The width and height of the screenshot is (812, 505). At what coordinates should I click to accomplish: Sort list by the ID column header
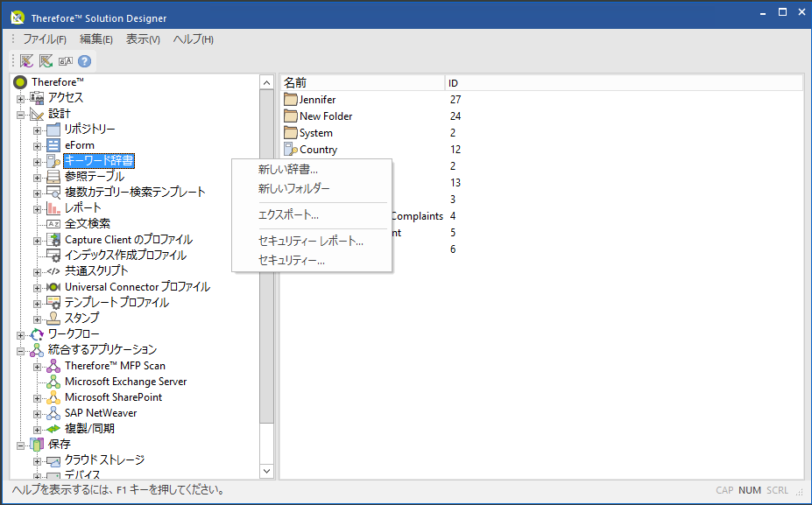624,83
